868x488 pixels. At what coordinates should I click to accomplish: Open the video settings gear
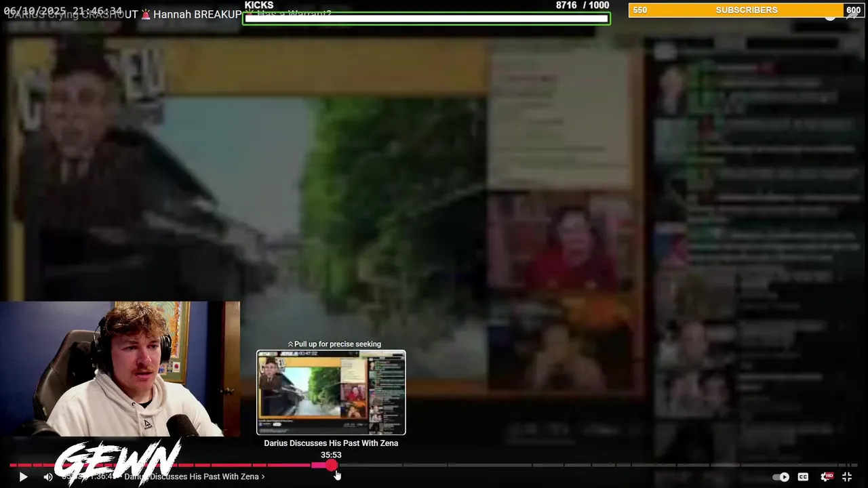pos(827,476)
